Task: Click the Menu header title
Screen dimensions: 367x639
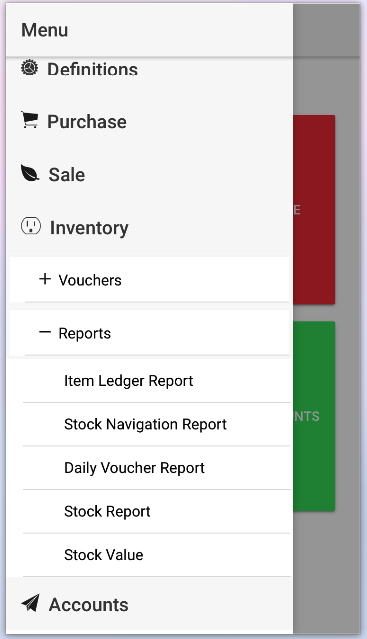Action: (x=44, y=30)
